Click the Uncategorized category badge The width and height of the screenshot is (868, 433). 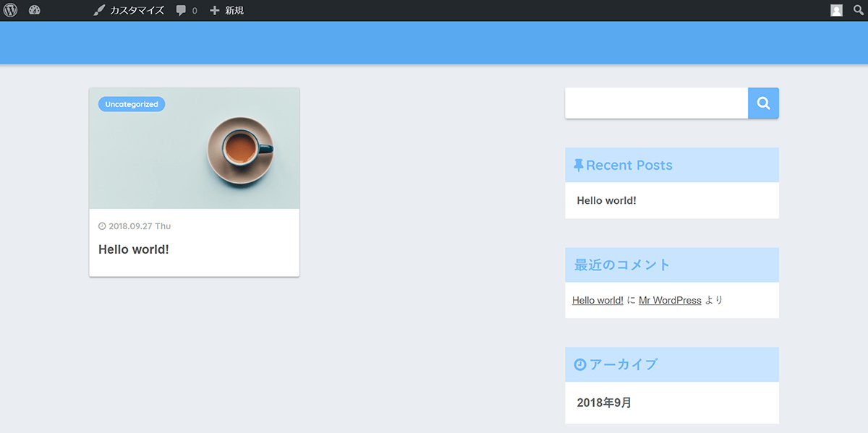coord(132,104)
